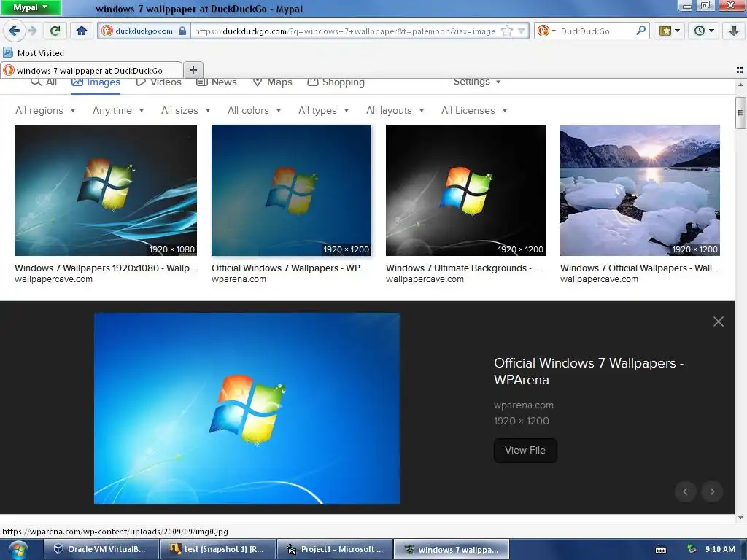Open the downloads arrow button

click(x=734, y=31)
